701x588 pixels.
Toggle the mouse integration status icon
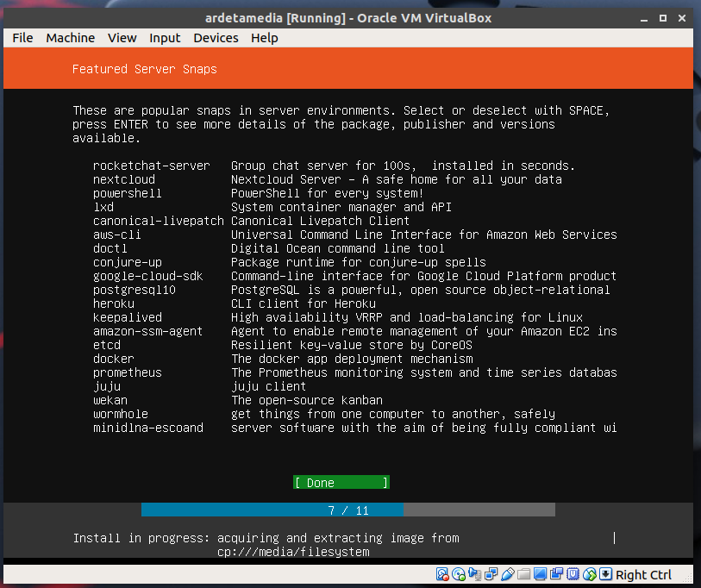pyautogui.click(x=590, y=575)
